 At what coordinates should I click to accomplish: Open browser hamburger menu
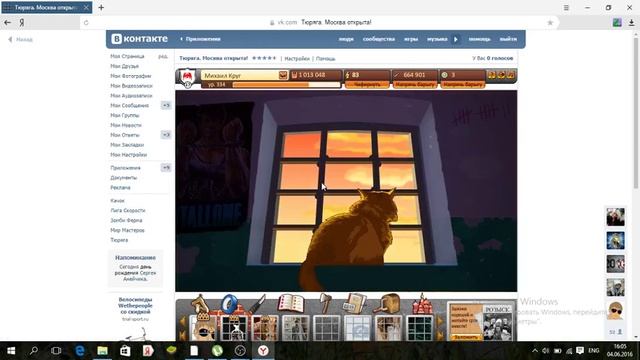(x=566, y=8)
